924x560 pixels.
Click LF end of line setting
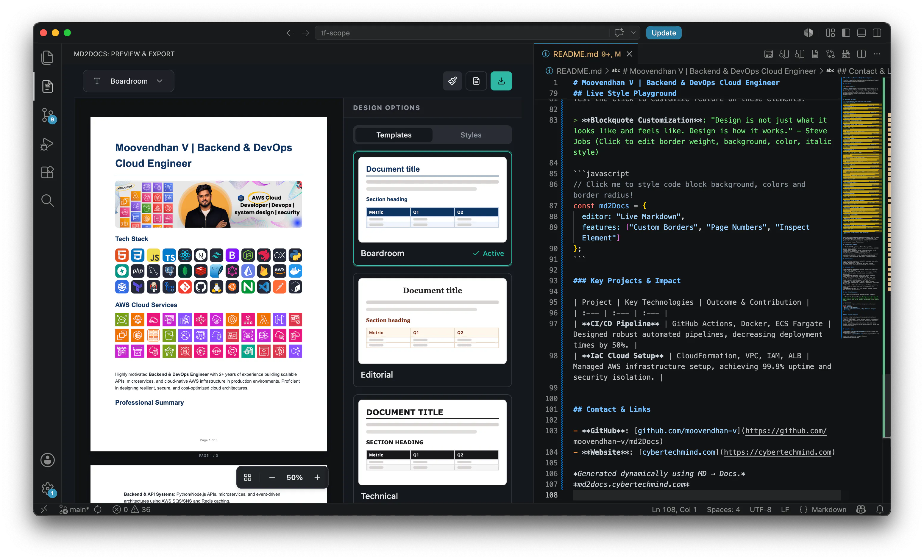click(785, 509)
